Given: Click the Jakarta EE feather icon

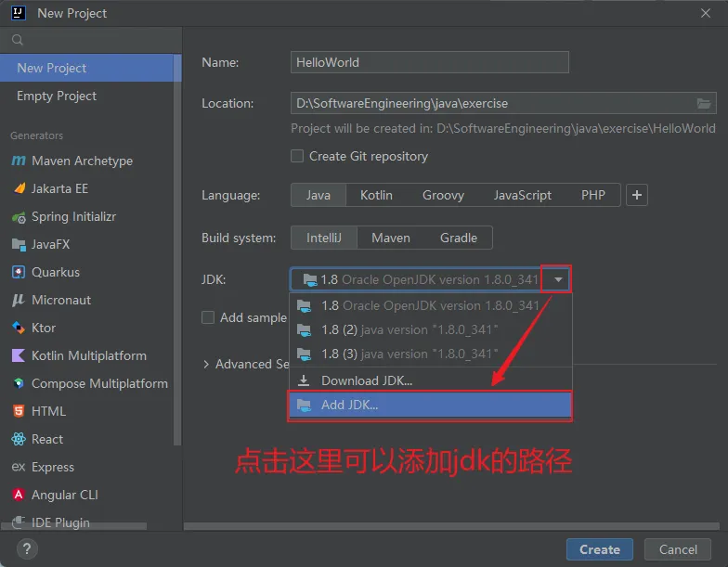Looking at the screenshot, I should (19, 188).
